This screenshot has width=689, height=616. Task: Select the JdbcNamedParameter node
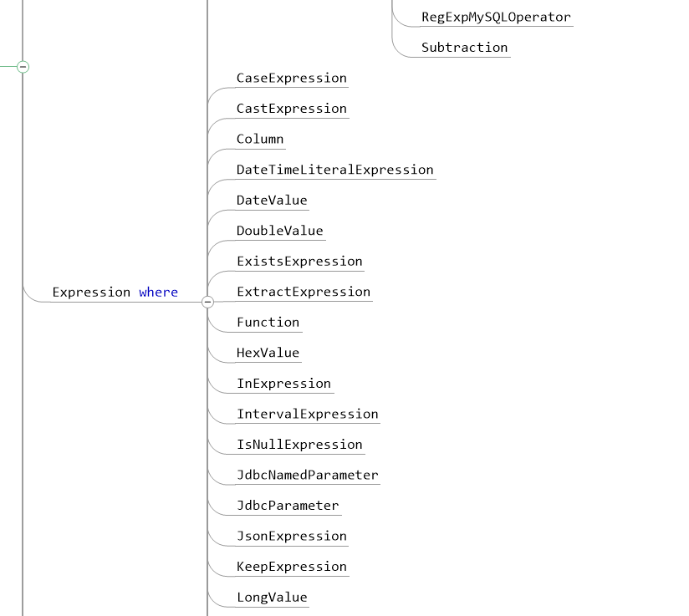coord(308,475)
